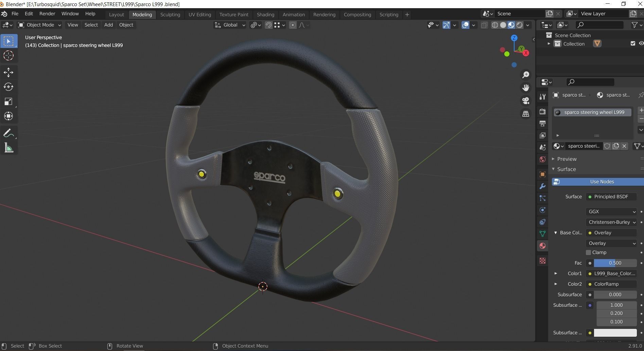The height and width of the screenshot is (351, 644).
Task: Click the pan view hand icon
Action: [526, 87]
